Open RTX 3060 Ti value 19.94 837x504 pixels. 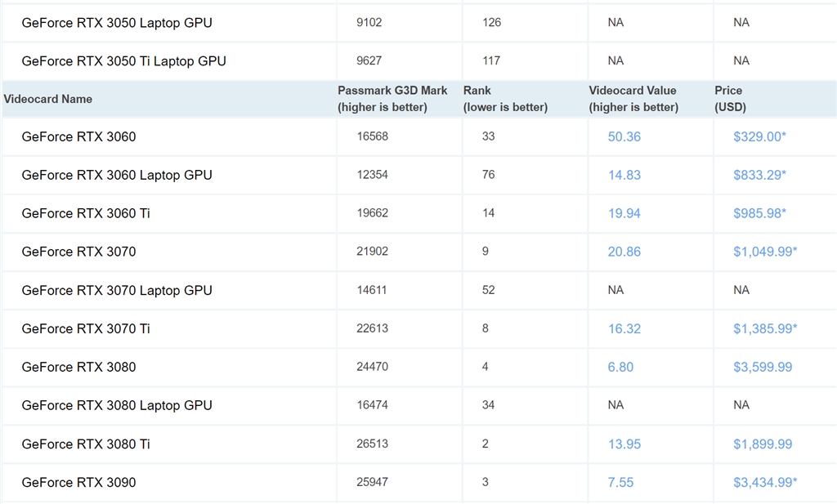click(624, 213)
